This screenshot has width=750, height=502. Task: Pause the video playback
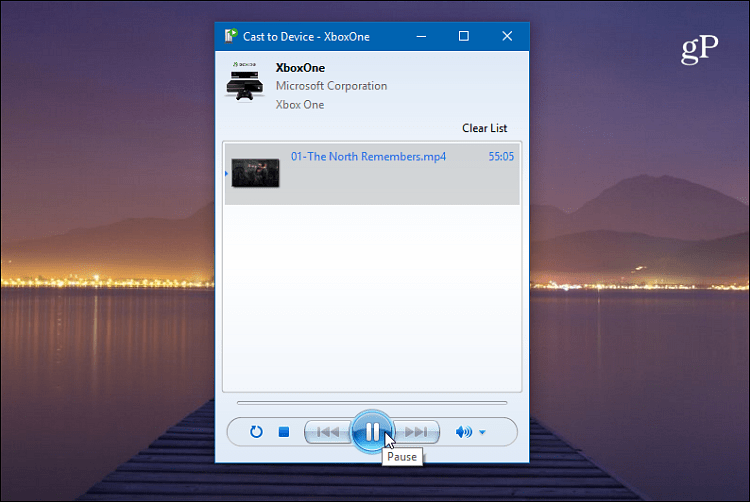[373, 432]
